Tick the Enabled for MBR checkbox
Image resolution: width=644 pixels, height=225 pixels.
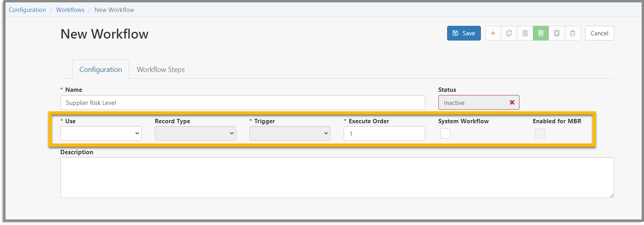pyautogui.click(x=540, y=134)
